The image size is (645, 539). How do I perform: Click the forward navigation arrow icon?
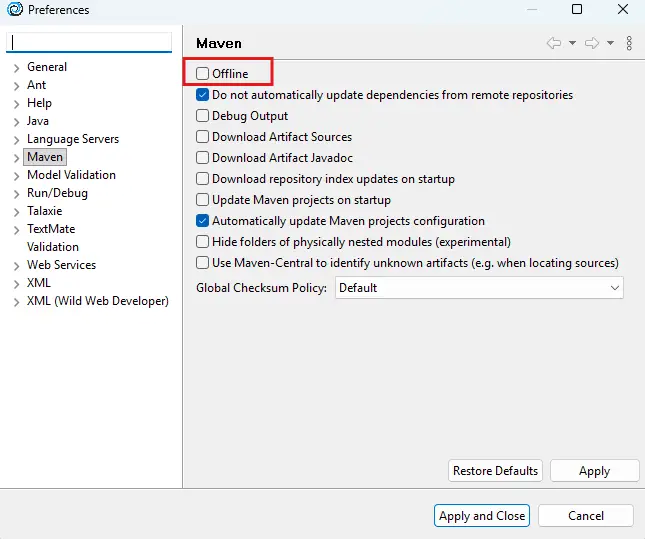click(x=591, y=43)
